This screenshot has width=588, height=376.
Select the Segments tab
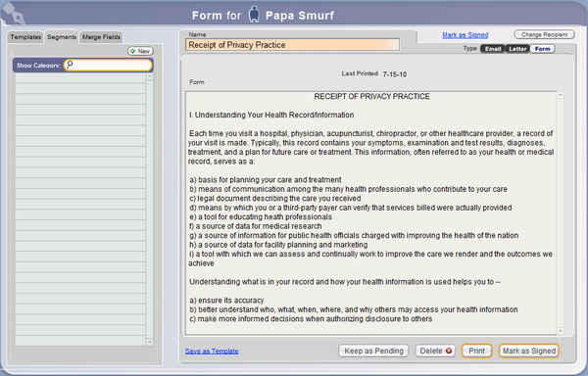62,37
